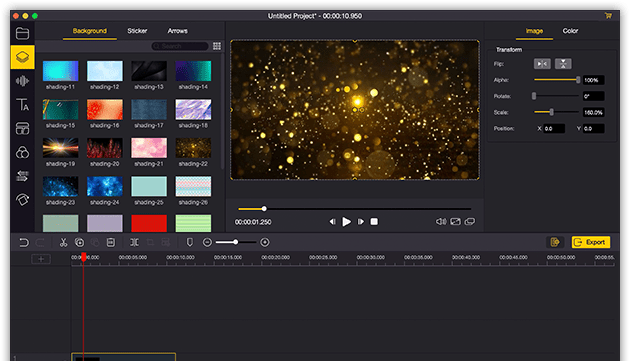Step forward one frame
630x361 pixels.
click(x=361, y=222)
